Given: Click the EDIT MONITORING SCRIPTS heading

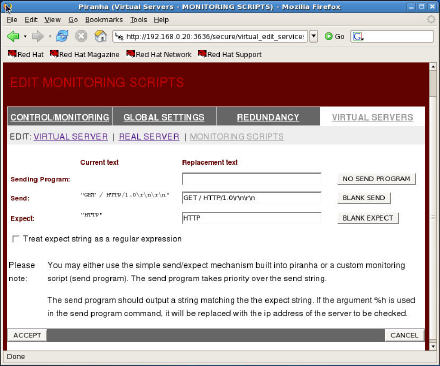Looking at the screenshot, I should tap(97, 82).
